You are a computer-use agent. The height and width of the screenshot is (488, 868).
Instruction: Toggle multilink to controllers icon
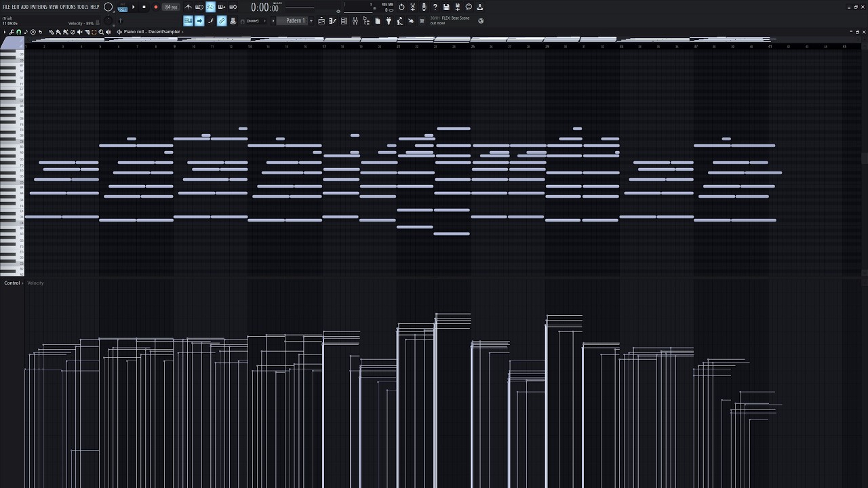[233, 21]
